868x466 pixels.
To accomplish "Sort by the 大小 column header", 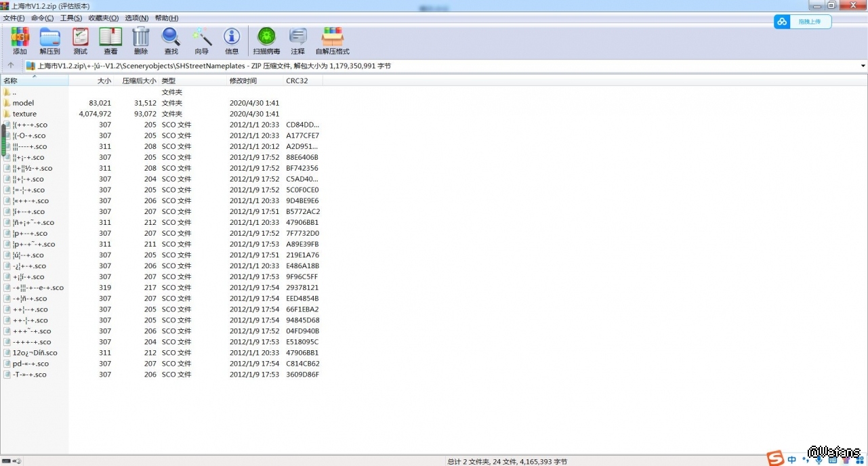I will [x=91, y=81].
